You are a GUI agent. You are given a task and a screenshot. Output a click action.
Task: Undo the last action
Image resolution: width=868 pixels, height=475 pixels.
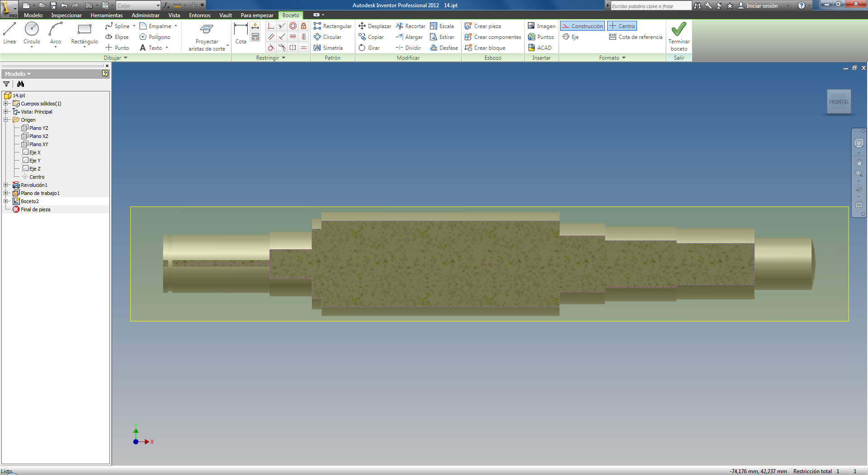tap(64, 5)
